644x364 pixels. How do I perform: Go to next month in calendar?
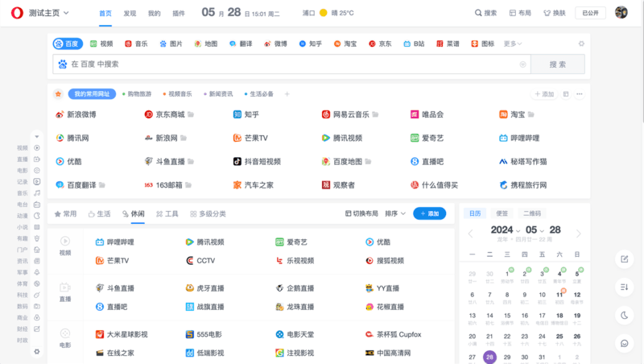(578, 234)
